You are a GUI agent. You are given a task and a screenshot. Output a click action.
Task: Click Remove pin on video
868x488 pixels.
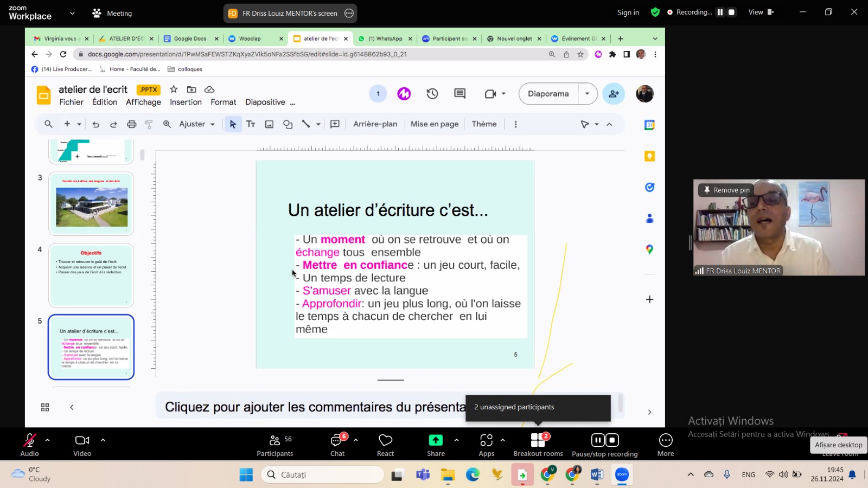(726, 190)
